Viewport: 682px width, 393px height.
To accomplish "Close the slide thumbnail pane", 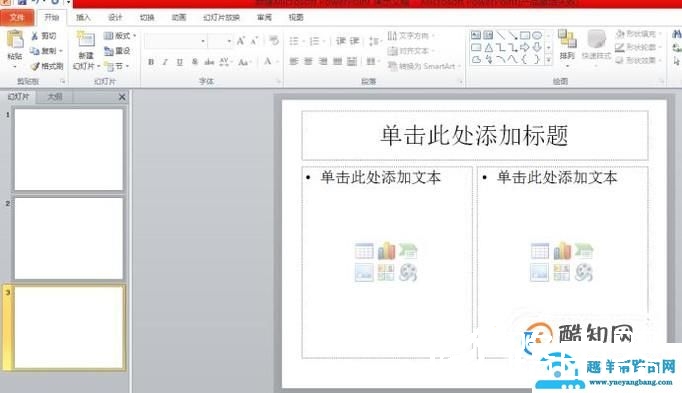I will 122,97.
